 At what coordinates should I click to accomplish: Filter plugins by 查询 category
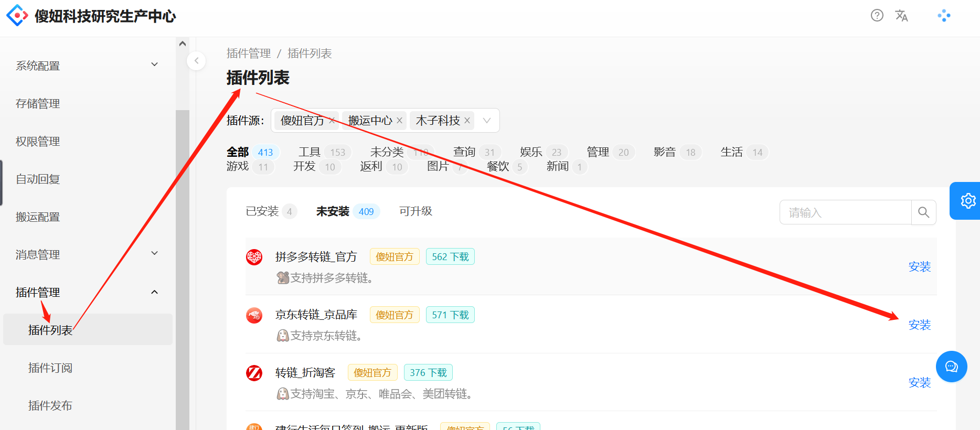coord(477,152)
